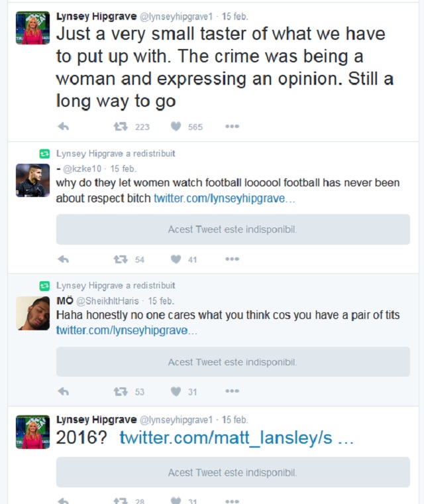Reply to the @SheikhItHaris tweet
This screenshot has width=424, height=504.
click(64, 391)
